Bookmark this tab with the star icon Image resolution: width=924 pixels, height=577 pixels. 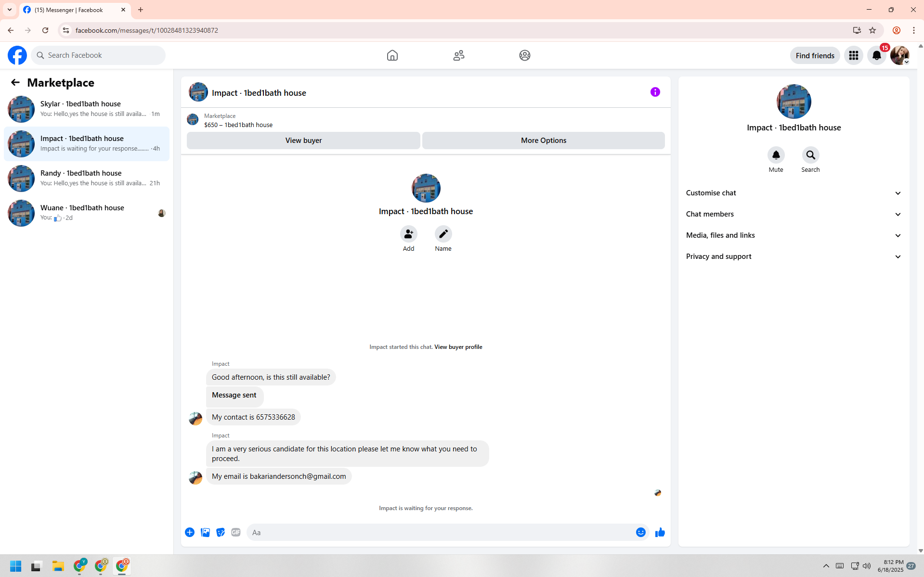(872, 30)
